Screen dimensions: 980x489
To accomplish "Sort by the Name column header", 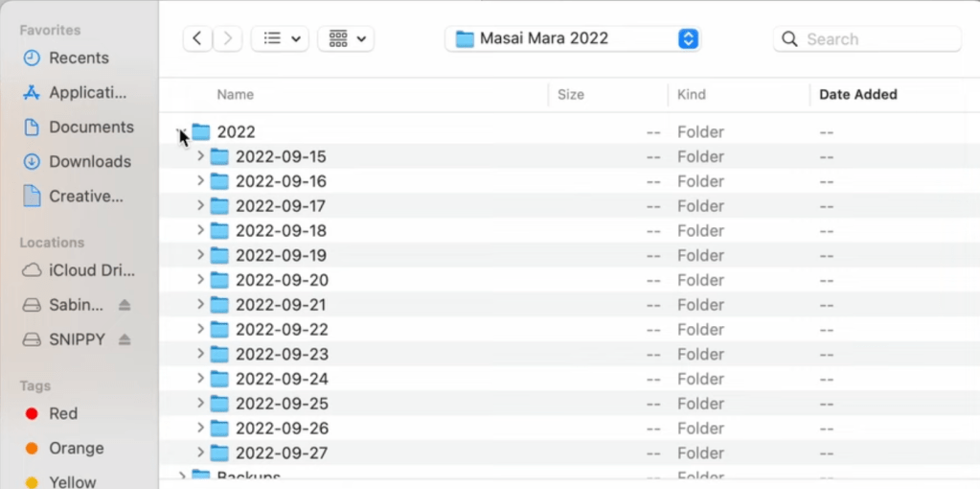I will 236,95.
